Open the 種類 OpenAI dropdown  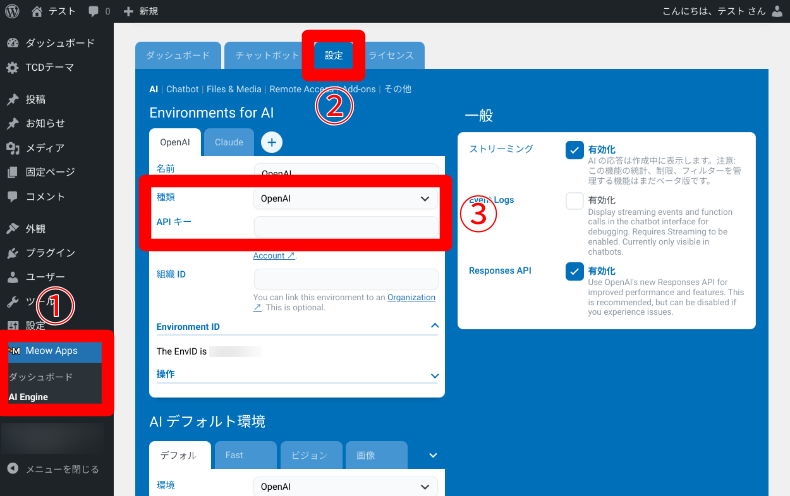tap(346, 199)
